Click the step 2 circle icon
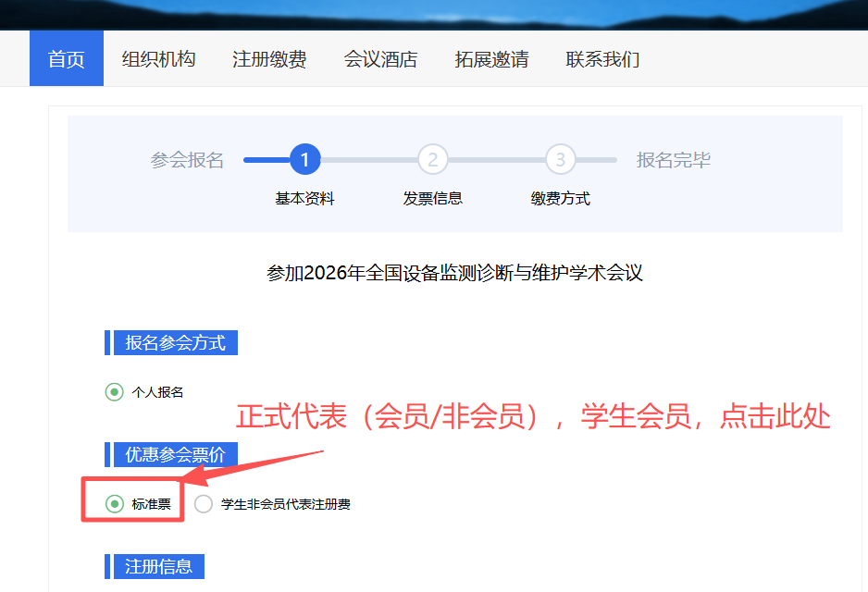Image resolution: width=868 pixels, height=592 pixels. (x=432, y=160)
